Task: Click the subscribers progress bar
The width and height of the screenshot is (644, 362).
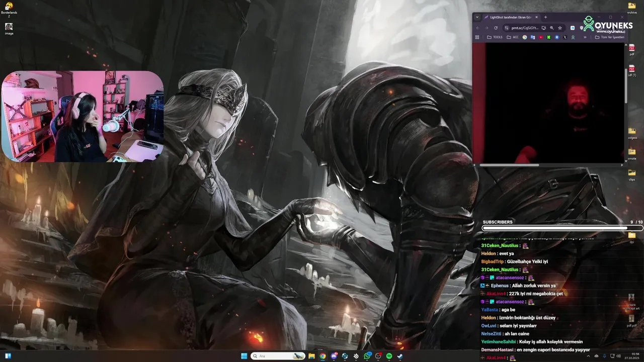Action: pos(562,228)
